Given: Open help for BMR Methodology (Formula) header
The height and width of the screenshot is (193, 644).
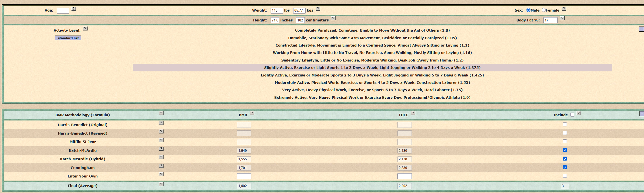Looking at the screenshot, I should [x=161, y=113].
